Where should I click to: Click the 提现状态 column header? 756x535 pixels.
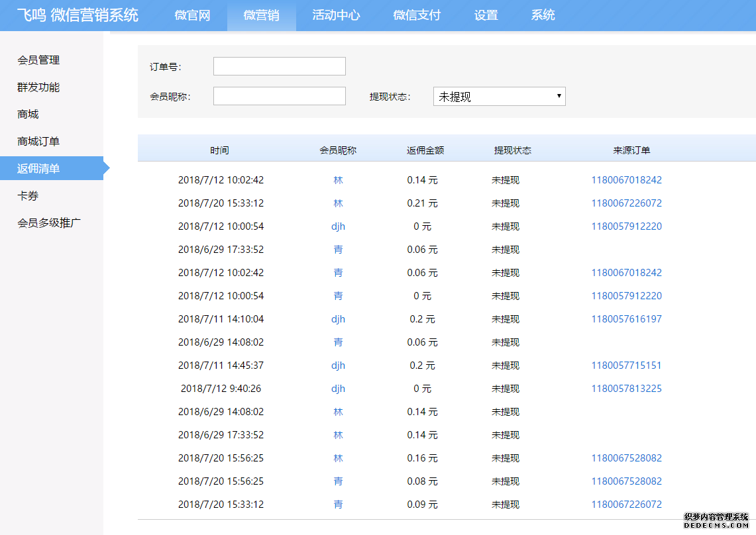[x=513, y=150]
